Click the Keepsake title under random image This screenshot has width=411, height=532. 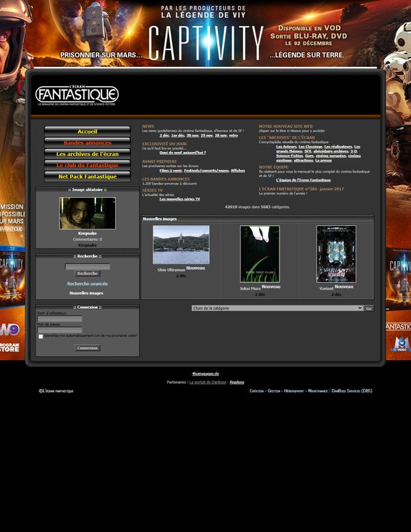pyautogui.click(x=87, y=233)
